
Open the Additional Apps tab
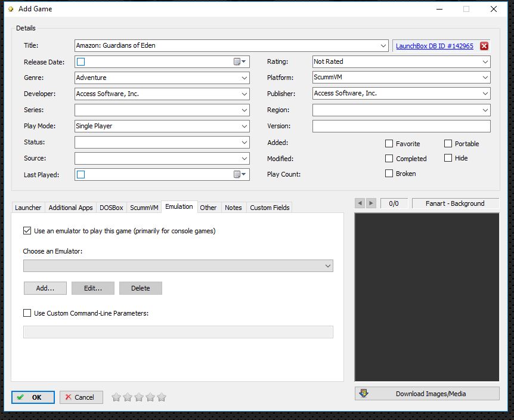(70, 208)
